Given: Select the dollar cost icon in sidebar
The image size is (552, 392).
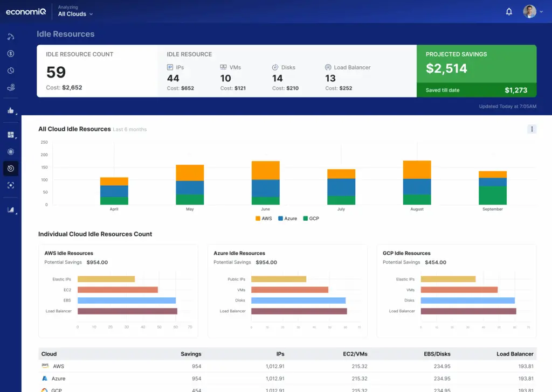Looking at the screenshot, I should click(x=11, y=53).
